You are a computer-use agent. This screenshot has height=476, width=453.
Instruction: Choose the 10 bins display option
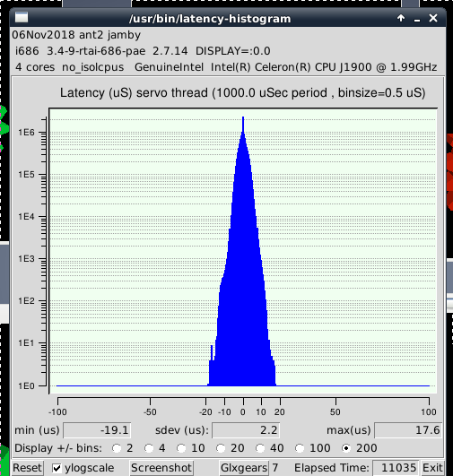point(181,448)
